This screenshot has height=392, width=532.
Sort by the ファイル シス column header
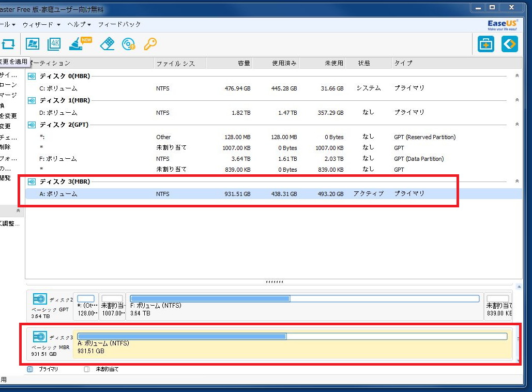[x=180, y=63]
